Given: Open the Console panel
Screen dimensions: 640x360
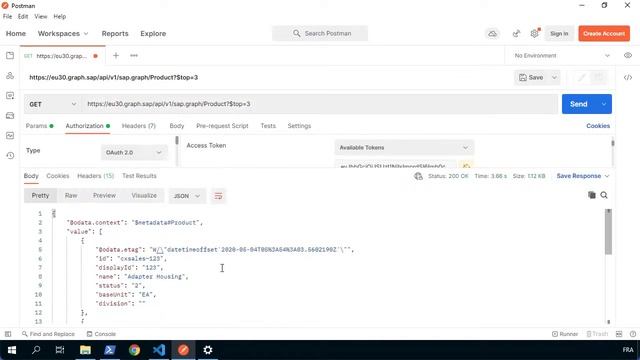Looking at the screenshot, I should pyautogui.click(x=101, y=334).
